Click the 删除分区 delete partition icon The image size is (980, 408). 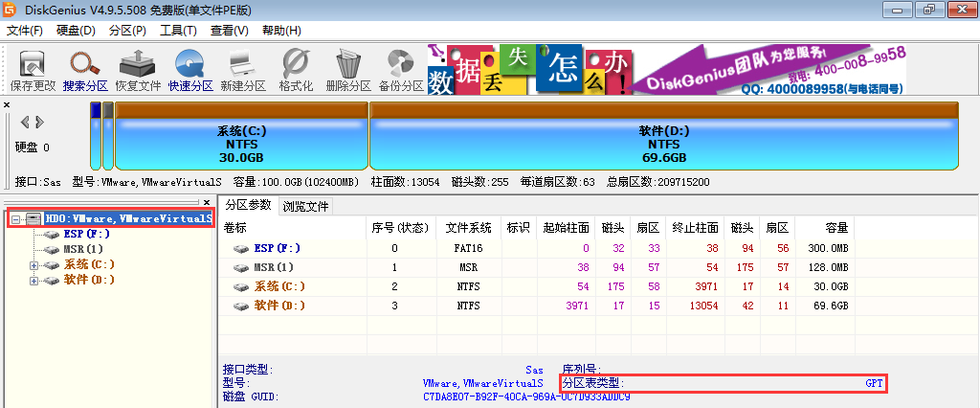coord(347,69)
